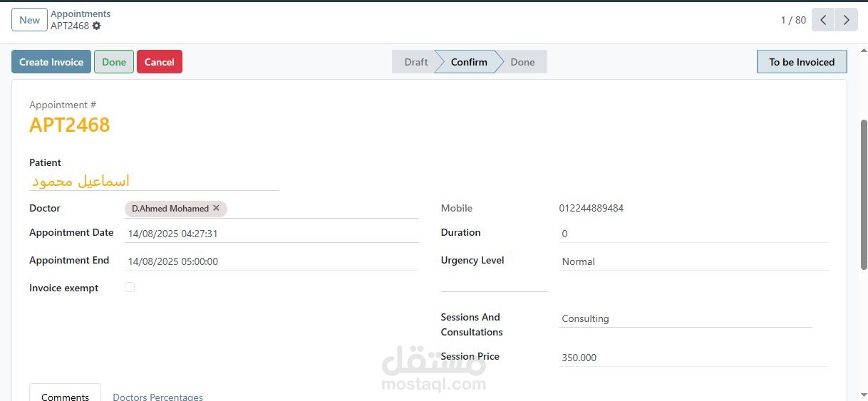This screenshot has height=401, width=868.
Task: Open the gear actions menu beside APT2468
Action: coord(96,26)
